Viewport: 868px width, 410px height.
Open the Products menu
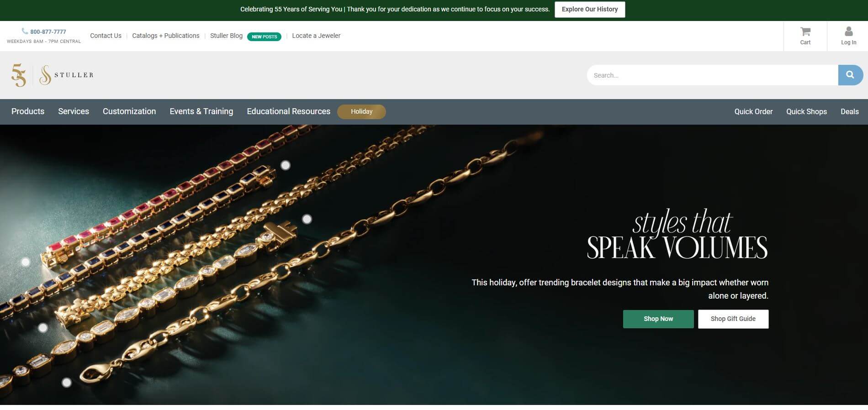click(x=28, y=111)
